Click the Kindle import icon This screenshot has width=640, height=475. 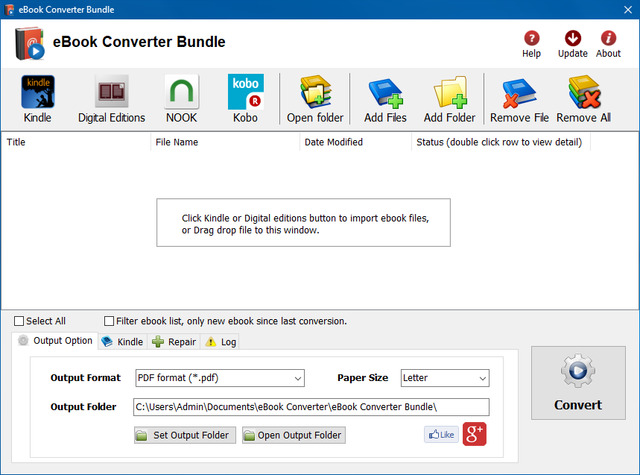point(38,93)
